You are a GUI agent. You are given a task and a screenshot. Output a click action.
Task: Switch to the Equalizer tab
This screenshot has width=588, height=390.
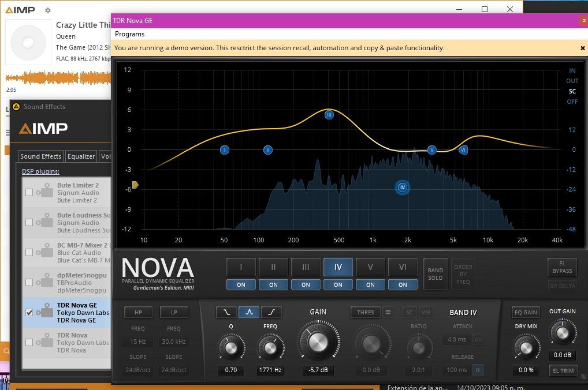pos(81,156)
